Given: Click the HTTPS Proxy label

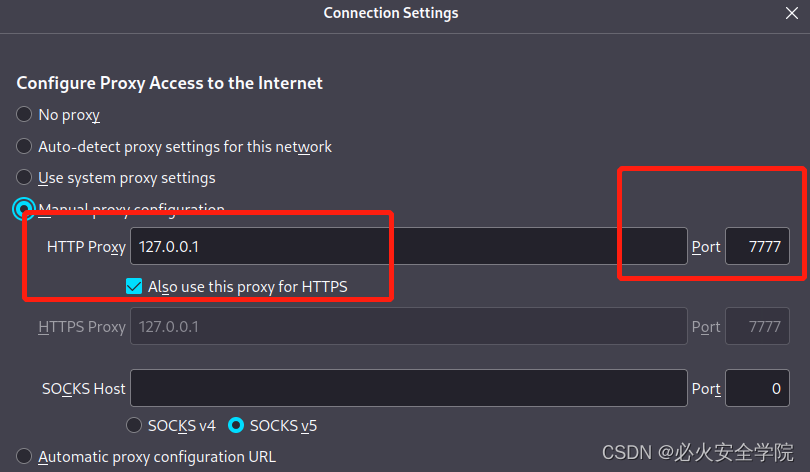Looking at the screenshot, I should [82, 327].
